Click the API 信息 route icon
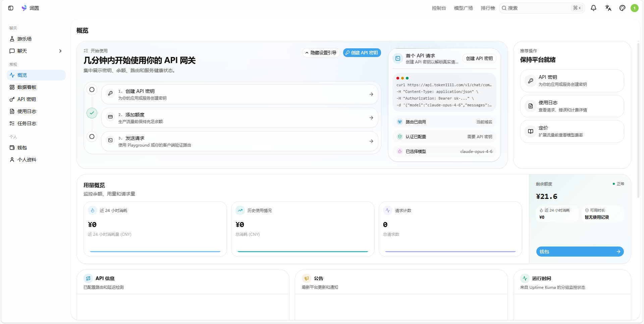 click(88, 278)
